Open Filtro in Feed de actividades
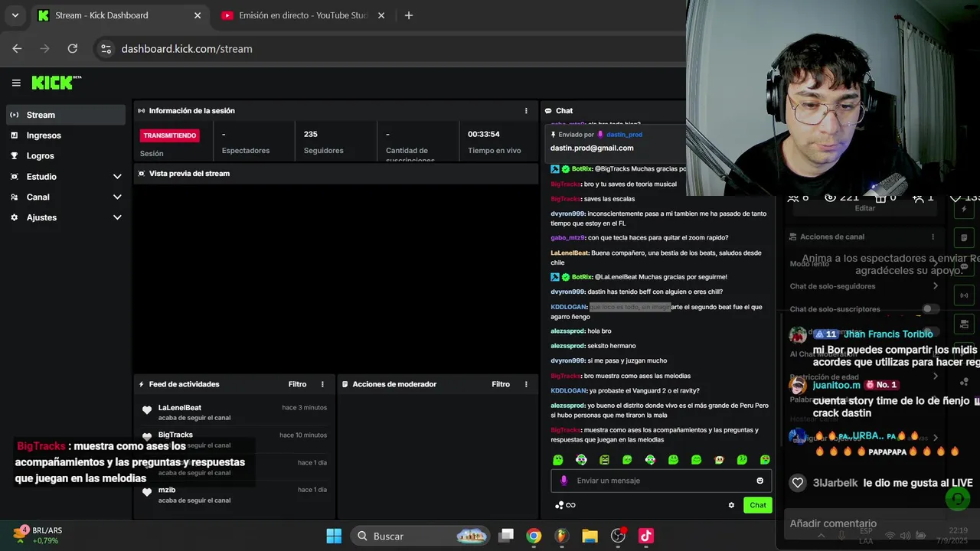Image resolution: width=980 pixels, height=551 pixels. click(x=297, y=384)
